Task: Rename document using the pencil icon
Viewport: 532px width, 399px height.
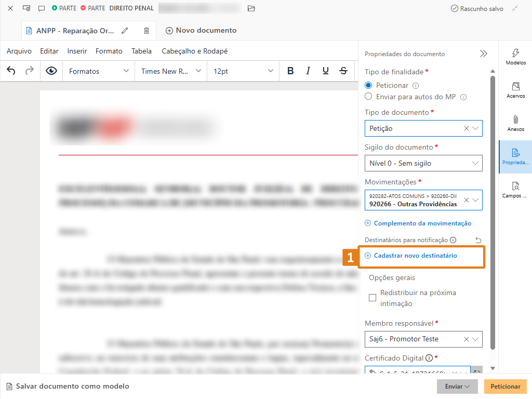Action: (x=125, y=31)
